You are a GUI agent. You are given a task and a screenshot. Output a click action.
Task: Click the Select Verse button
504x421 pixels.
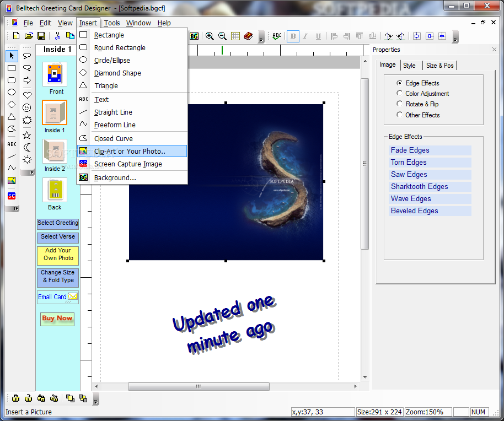click(58, 238)
